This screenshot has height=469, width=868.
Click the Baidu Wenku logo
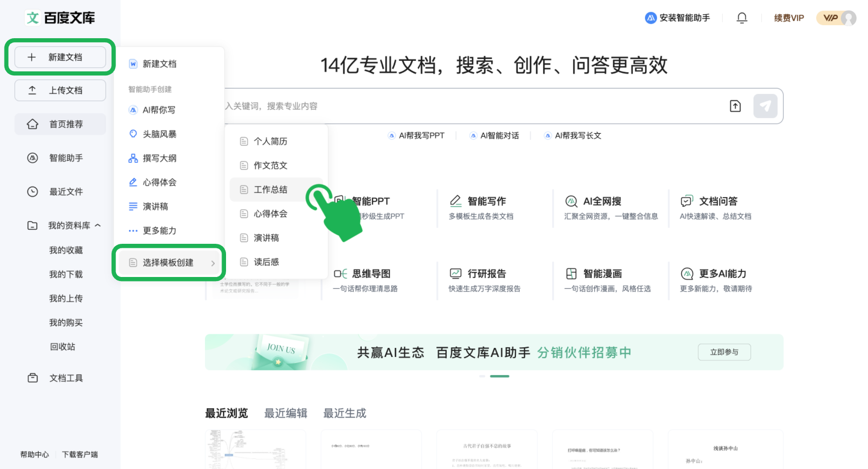coord(60,18)
